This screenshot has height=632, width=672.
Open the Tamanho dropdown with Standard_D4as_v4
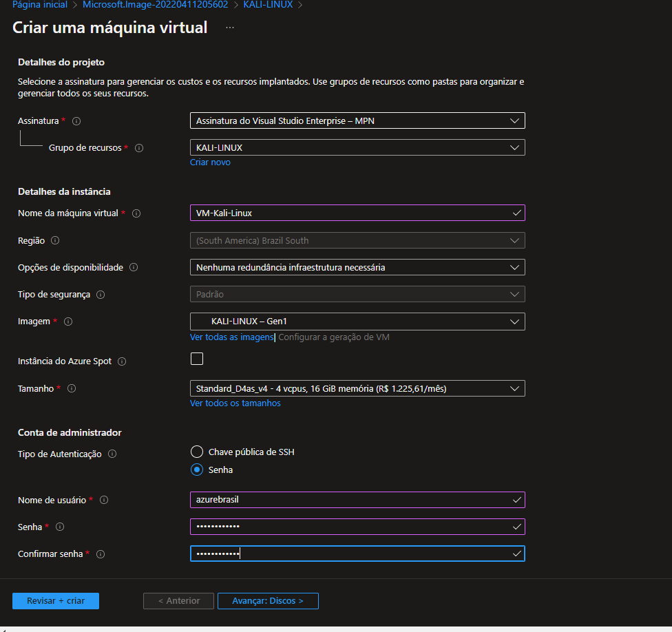pos(357,388)
